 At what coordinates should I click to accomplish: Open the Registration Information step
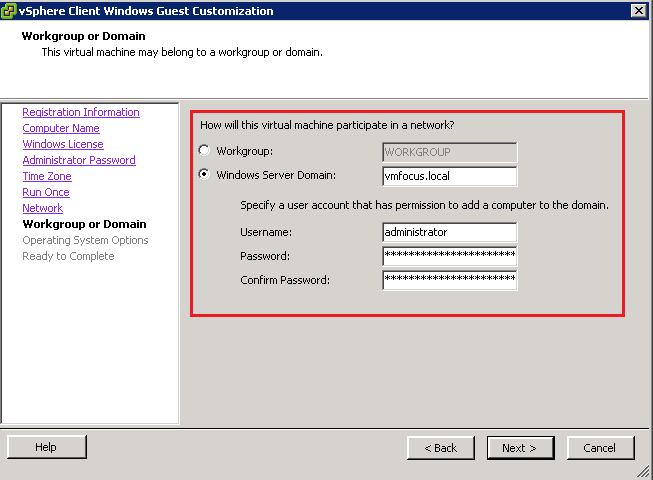(81, 112)
